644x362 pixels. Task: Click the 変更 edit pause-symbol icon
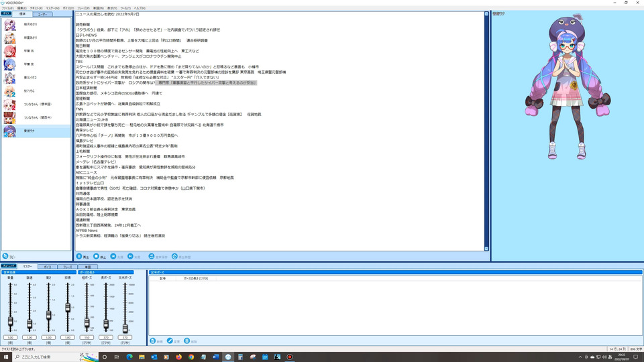pos(170,341)
